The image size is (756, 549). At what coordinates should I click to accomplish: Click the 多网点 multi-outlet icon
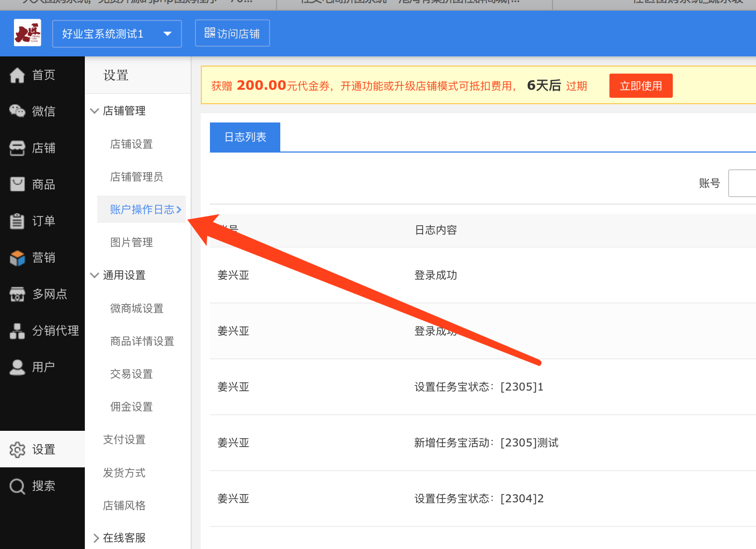[x=17, y=294]
